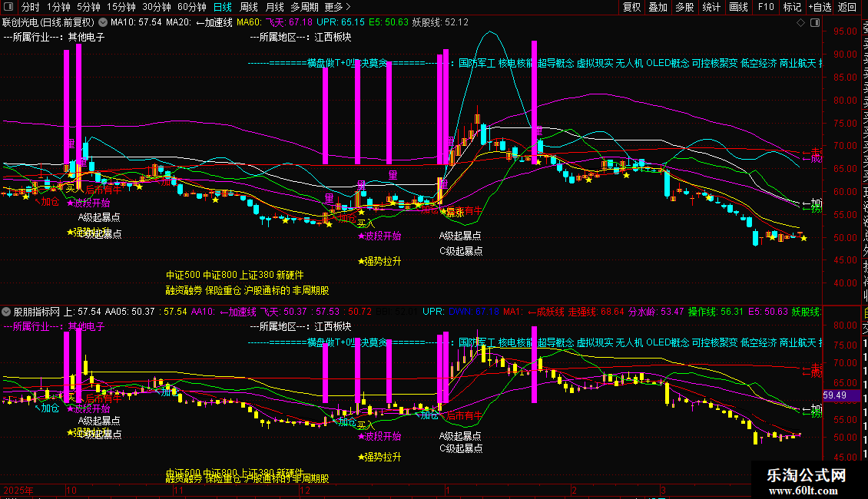Click the month 11 marker on time axis
Screen dimensions: 868x499
[x=178, y=491]
